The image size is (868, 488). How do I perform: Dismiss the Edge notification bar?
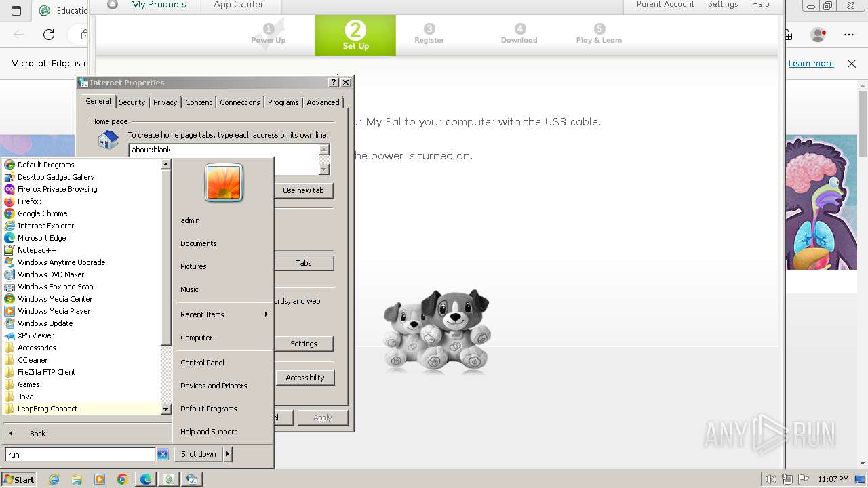852,64
